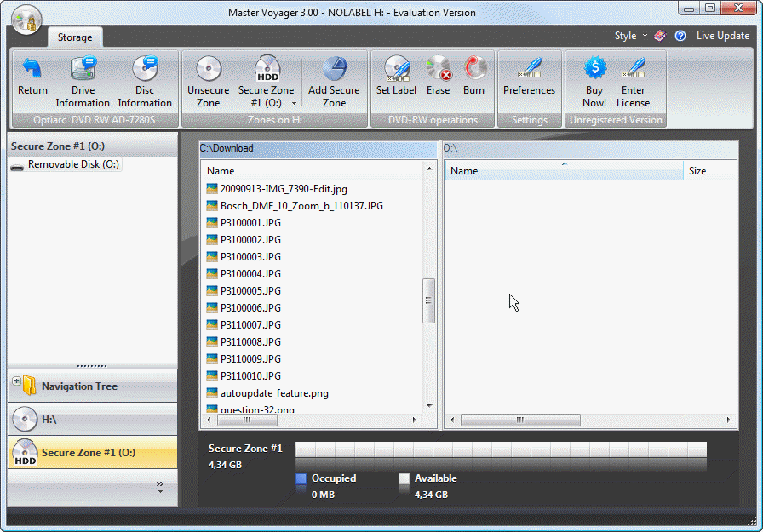
Task: Click the book icon next to Style
Action: click(660, 36)
